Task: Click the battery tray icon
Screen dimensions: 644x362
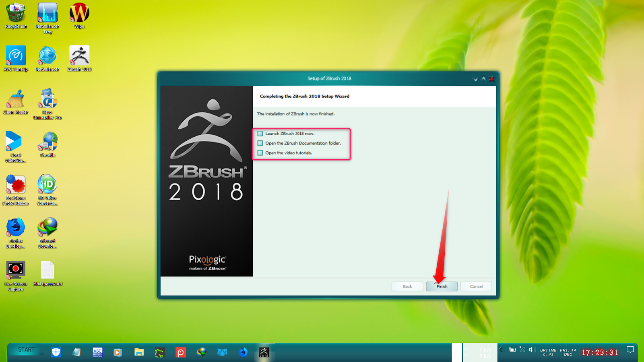Action: (x=512, y=350)
